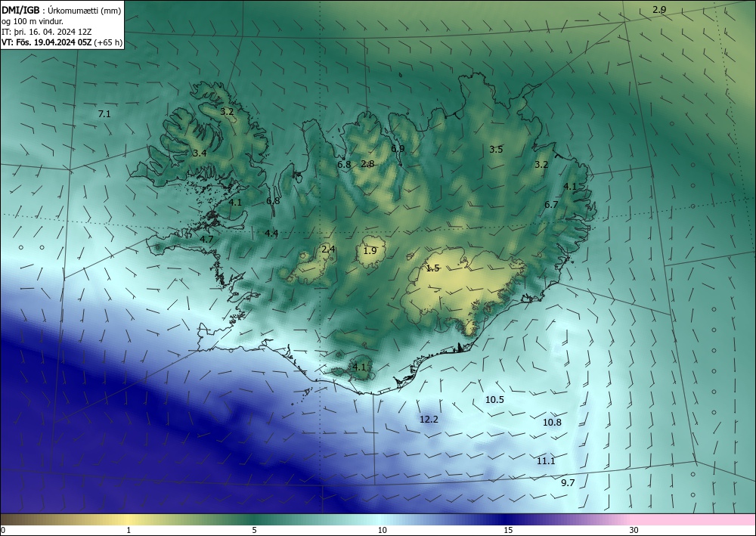Click the 'VT: Fös. 19.04.2024 05Z (+65 h)' line

click(x=62, y=42)
